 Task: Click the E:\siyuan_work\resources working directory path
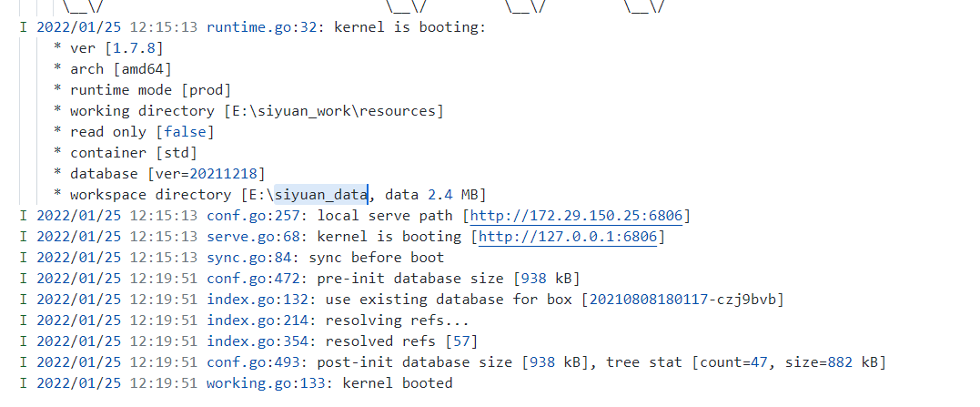click(x=334, y=111)
